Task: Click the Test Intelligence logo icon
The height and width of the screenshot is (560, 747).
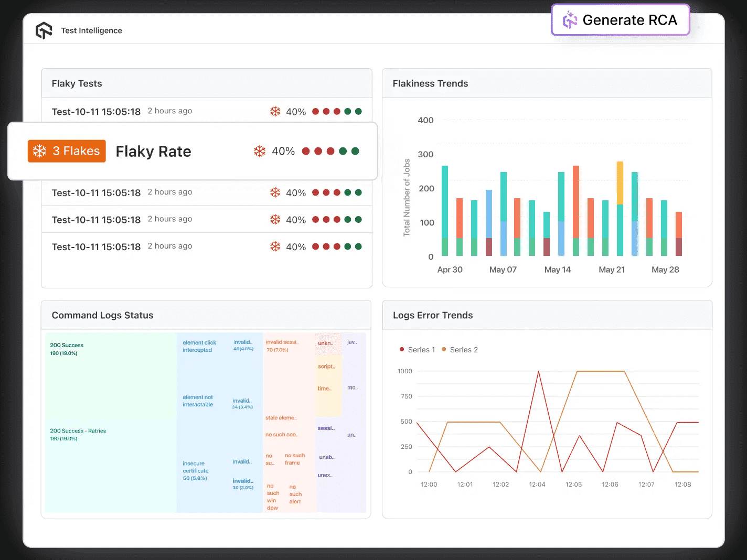Action: pos(44,30)
